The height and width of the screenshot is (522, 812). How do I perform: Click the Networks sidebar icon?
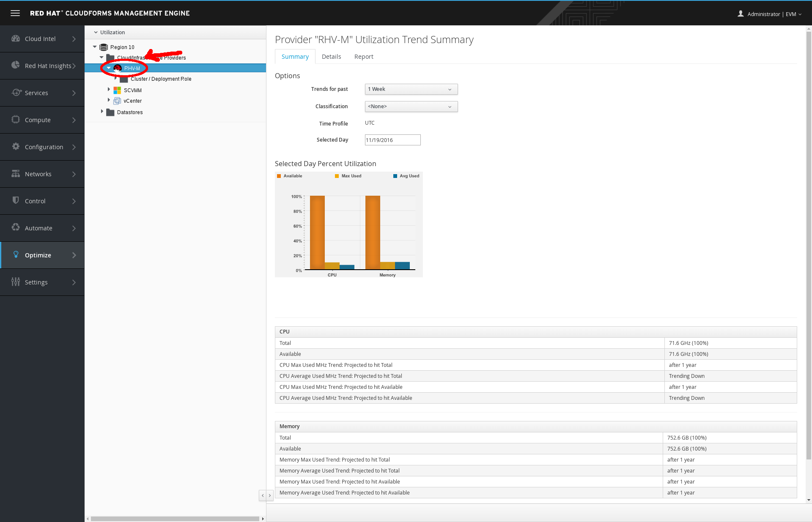[x=16, y=174]
